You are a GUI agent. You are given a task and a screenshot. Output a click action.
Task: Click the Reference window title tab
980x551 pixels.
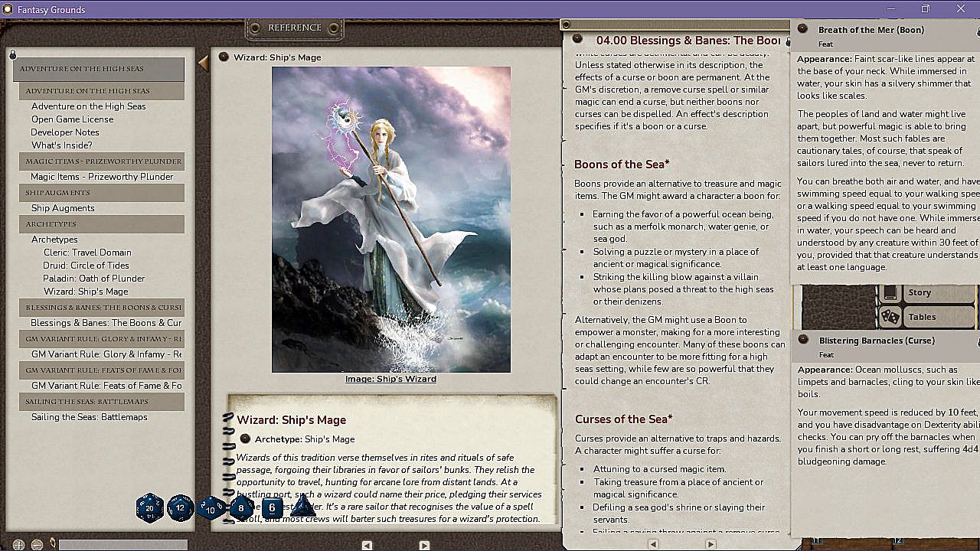click(x=295, y=28)
